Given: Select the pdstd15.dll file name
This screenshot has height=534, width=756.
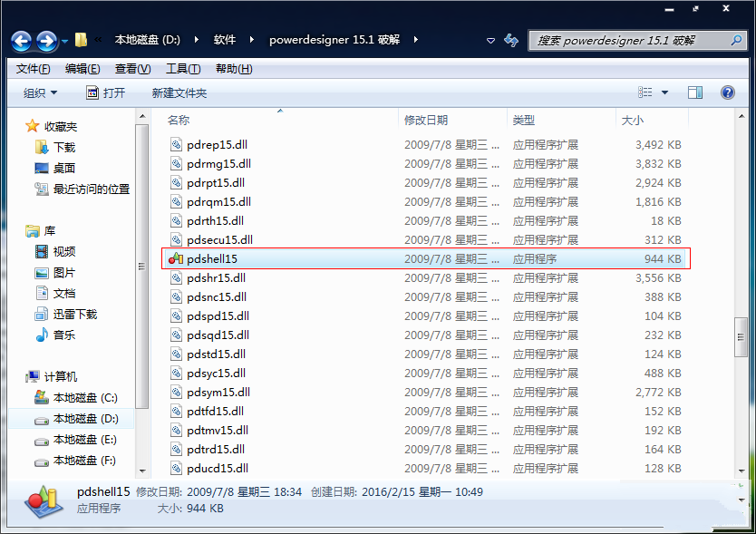Looking at the screenshot, I should point(216,354).
